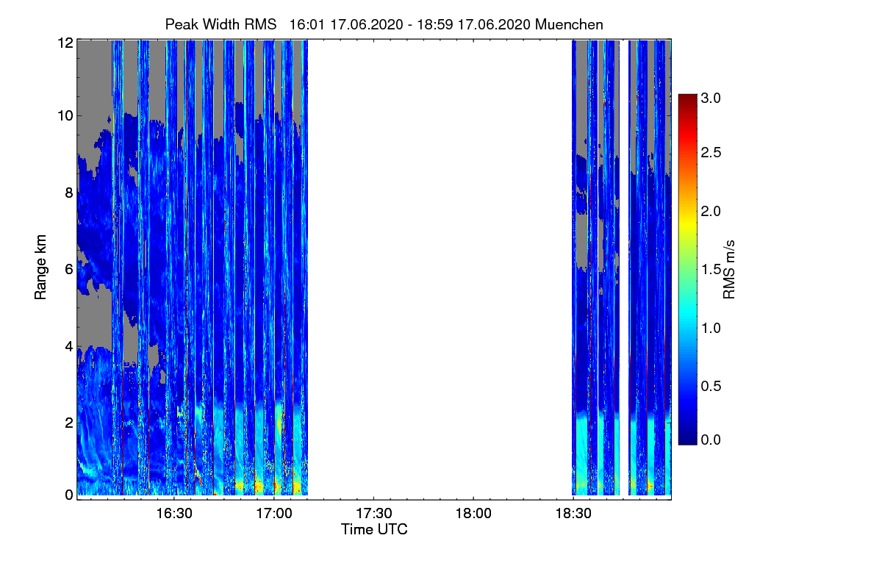The image size is (882, 588).
Task: Click the Muenchen location in the title
Action: click(570, 24)
